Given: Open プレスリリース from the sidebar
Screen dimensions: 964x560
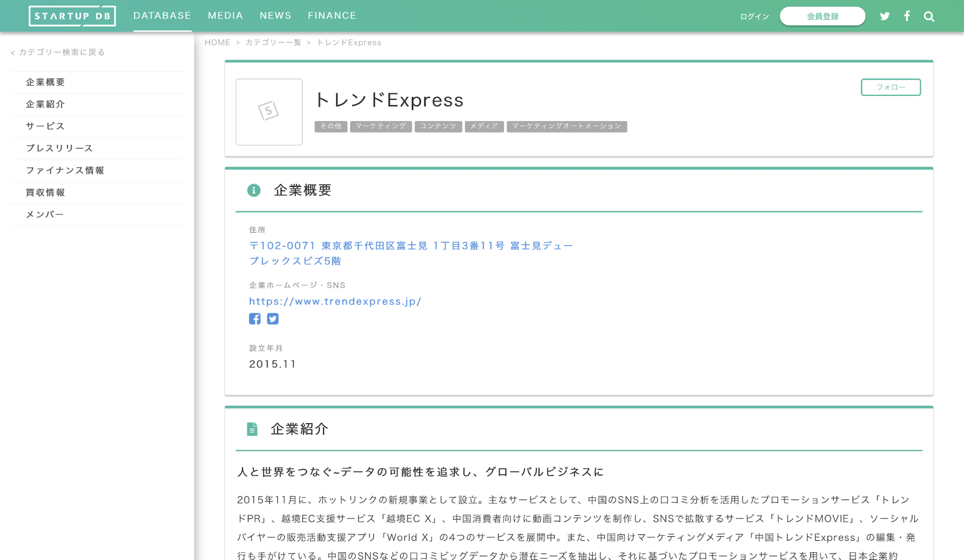Looking at the screenshot, I should [59, 148].
